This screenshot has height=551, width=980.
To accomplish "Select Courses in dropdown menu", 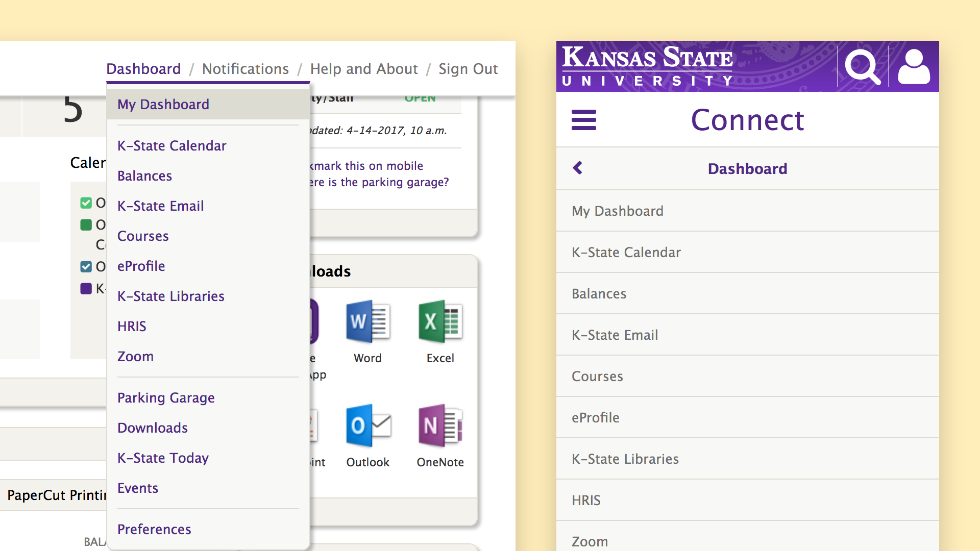I will 208,236.
